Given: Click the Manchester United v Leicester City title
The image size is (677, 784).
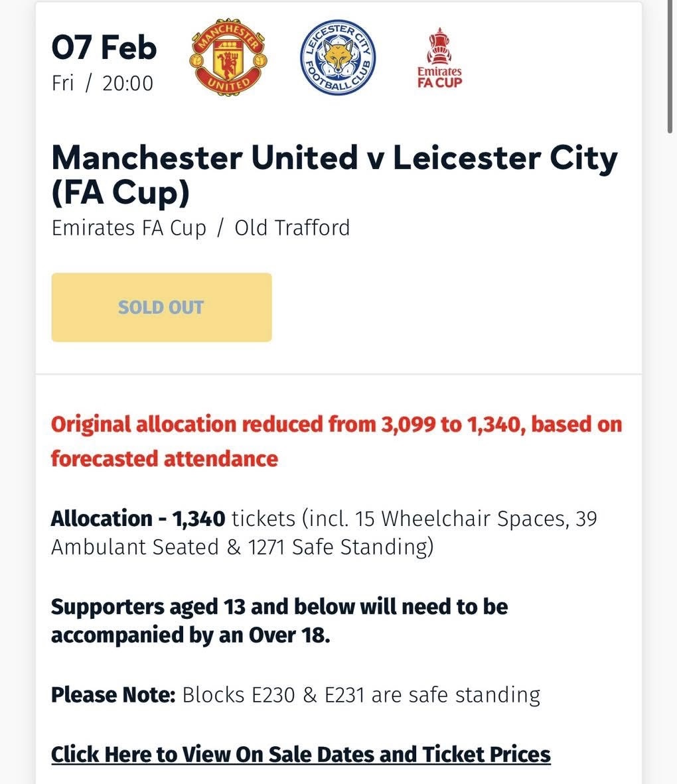Looking at the screenshot, I should pyautogui.click(x=335, y=175).
